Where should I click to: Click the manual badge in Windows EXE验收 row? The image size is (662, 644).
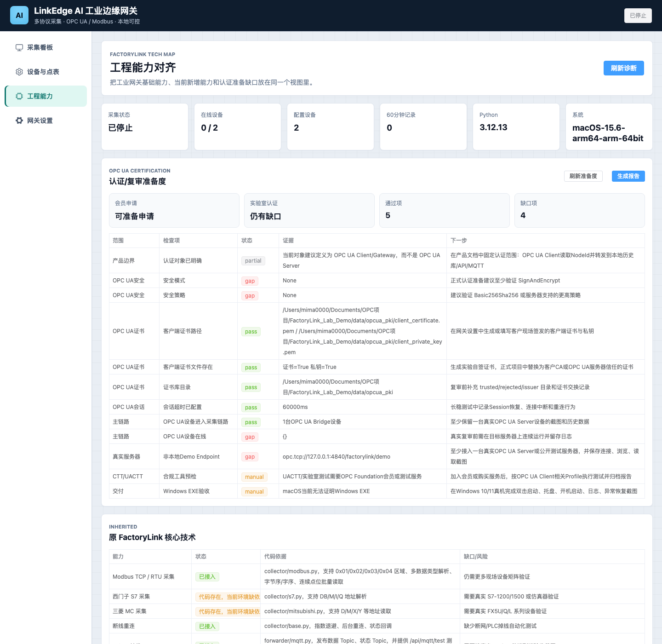254,492
